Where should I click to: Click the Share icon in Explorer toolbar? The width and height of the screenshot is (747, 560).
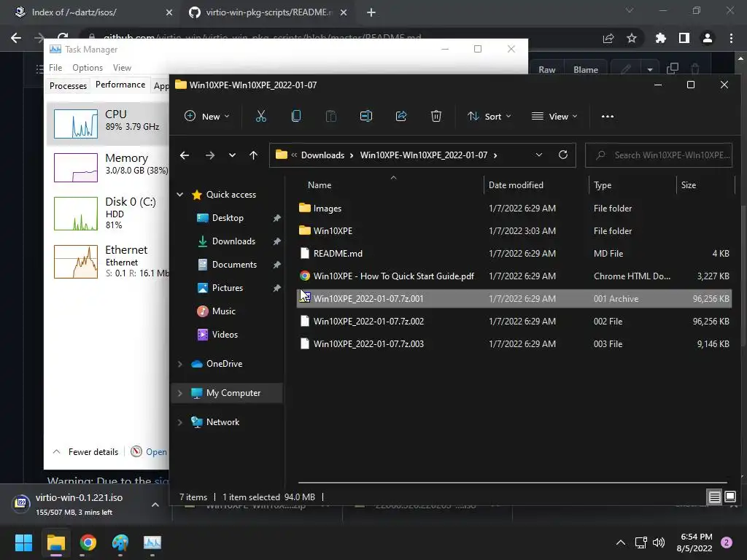click(401, 116)
